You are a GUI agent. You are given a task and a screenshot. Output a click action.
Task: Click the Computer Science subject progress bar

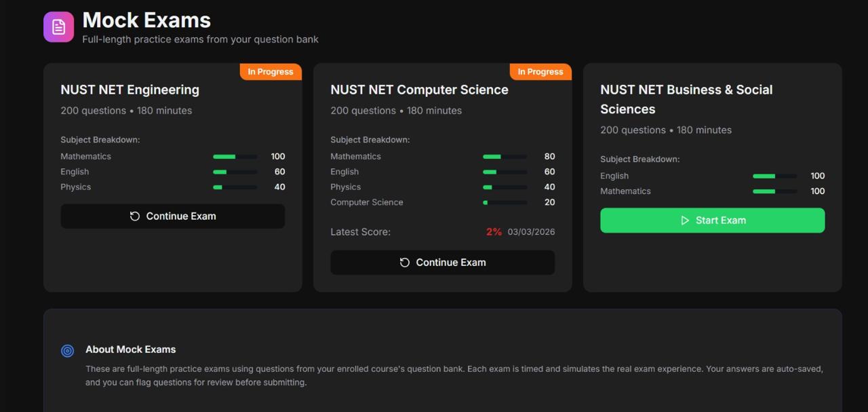tap(505, 202)
